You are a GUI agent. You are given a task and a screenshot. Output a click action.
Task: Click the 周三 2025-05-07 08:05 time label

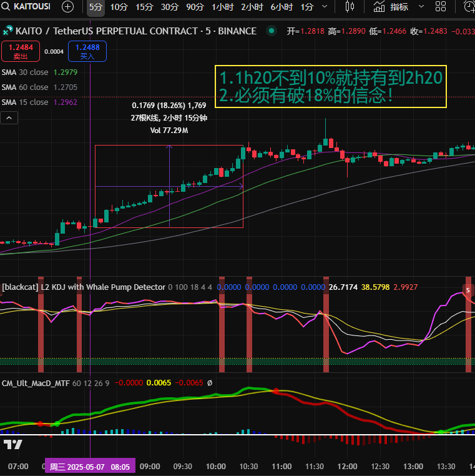tap(90, 467)
